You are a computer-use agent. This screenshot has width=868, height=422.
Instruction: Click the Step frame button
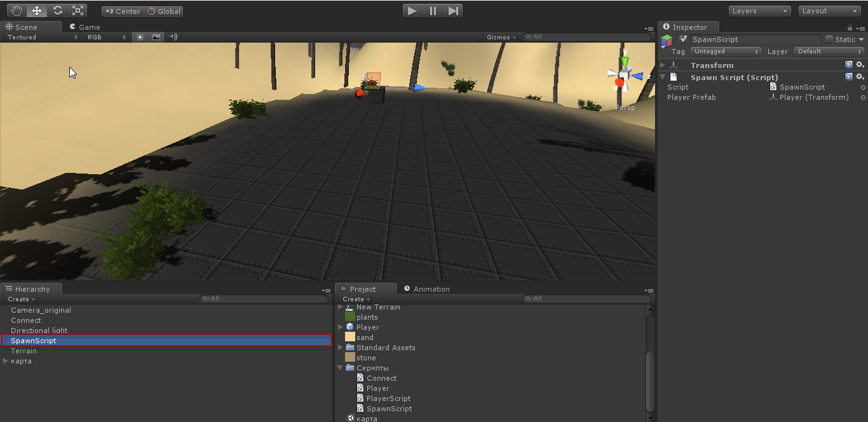[452, 11]
